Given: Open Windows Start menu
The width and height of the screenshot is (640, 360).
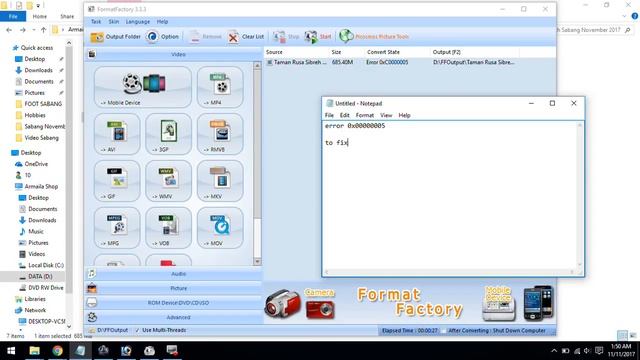Looking at the screenshot, I should 11,351.
